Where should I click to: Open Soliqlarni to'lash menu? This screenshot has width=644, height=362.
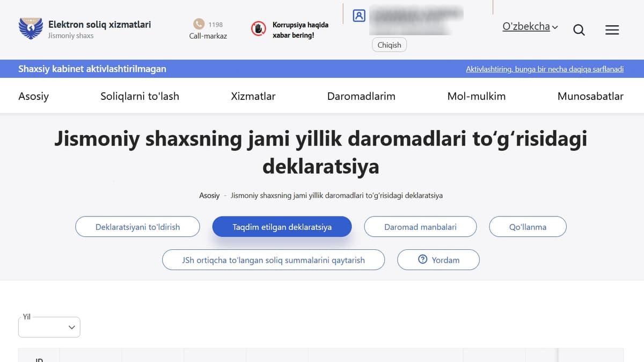point(140,96)
